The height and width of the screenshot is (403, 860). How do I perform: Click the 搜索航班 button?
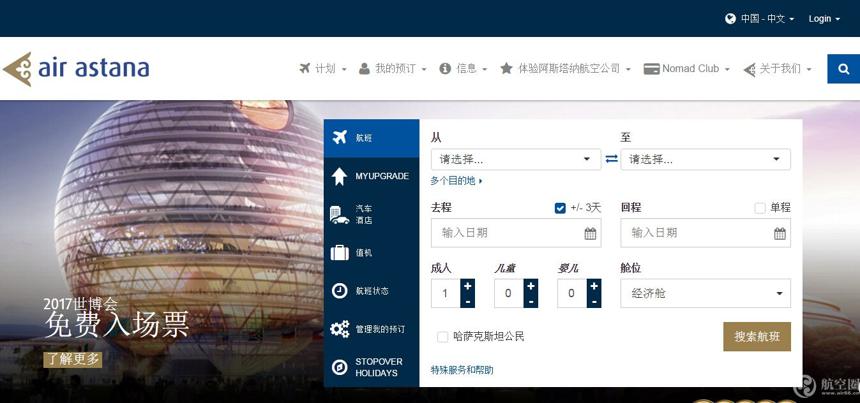pos(757,337)
